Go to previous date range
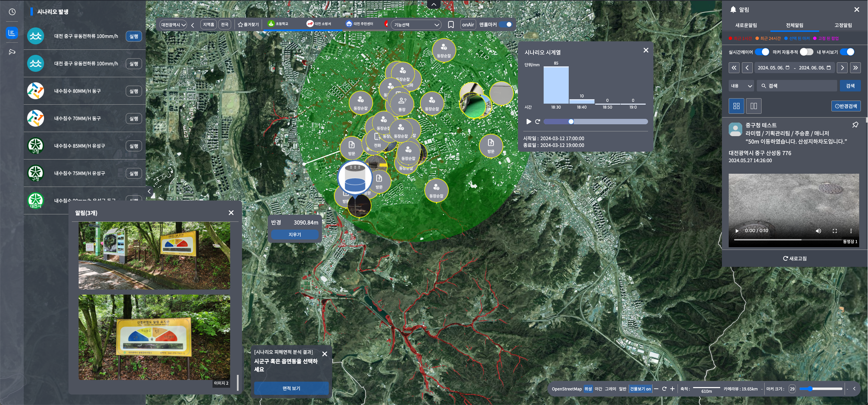The image size is (868, 405). [x=747, y=68]
